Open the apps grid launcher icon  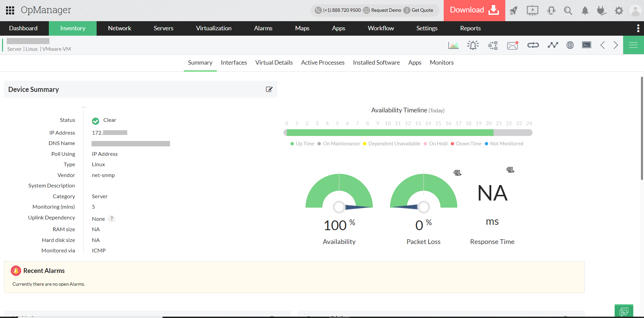10,10
